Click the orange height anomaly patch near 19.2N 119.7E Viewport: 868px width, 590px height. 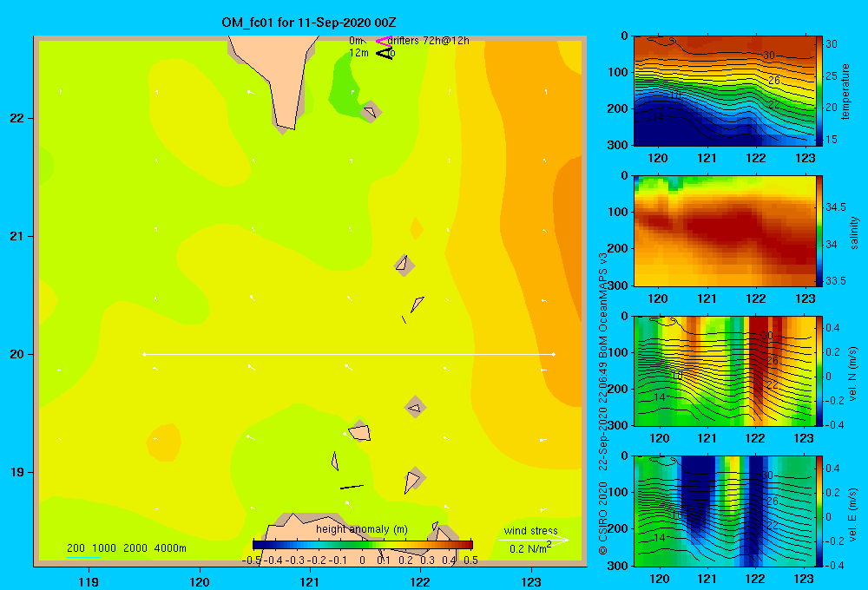click(164, 442)
